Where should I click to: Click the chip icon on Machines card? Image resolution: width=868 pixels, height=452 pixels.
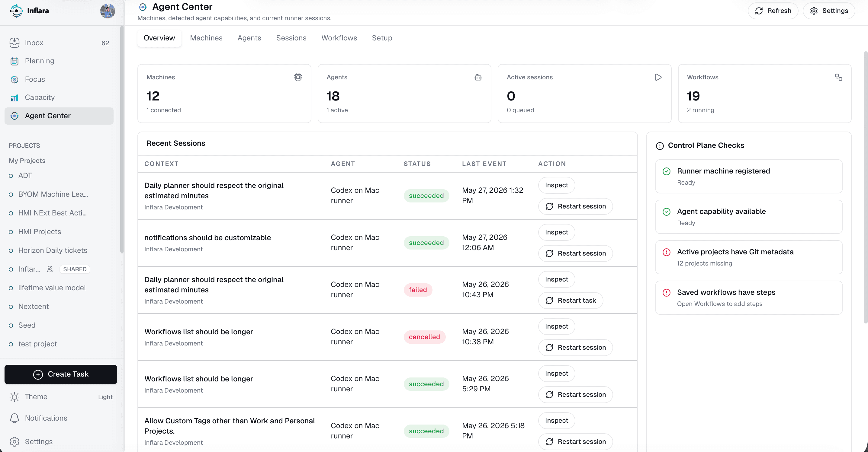click(298, 78)
